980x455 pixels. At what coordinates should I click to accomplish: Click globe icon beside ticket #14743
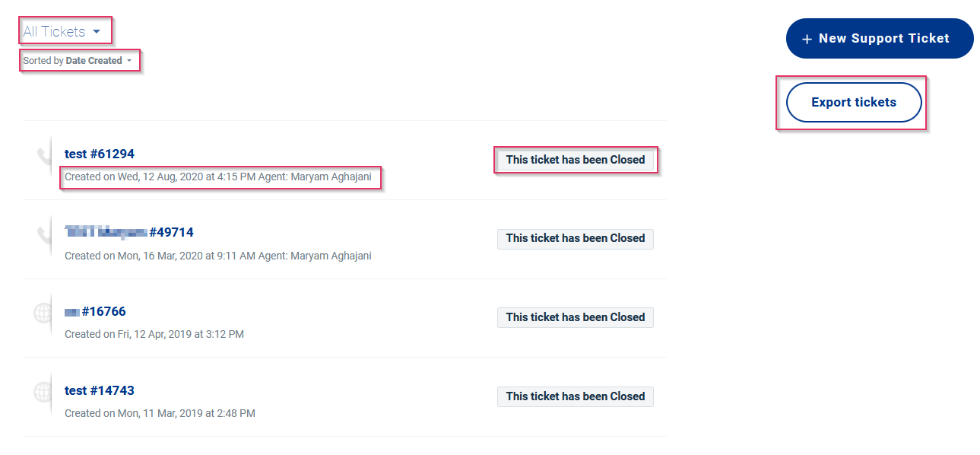43,393
